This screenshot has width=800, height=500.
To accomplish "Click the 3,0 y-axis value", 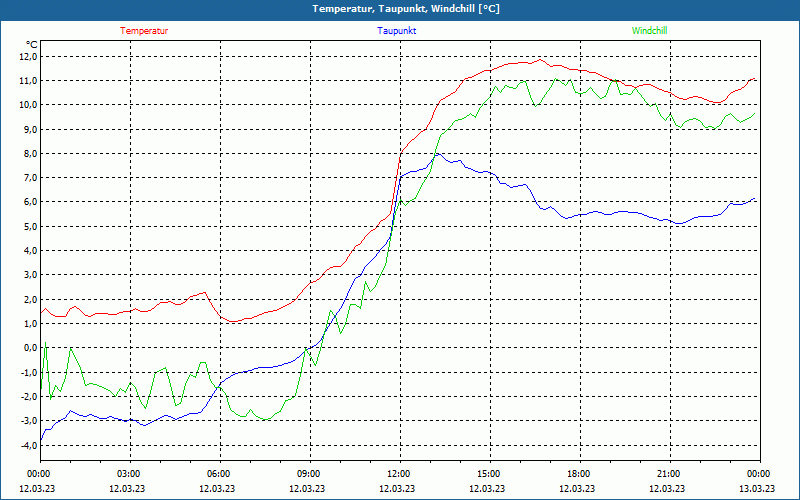I will pos(31,275).
